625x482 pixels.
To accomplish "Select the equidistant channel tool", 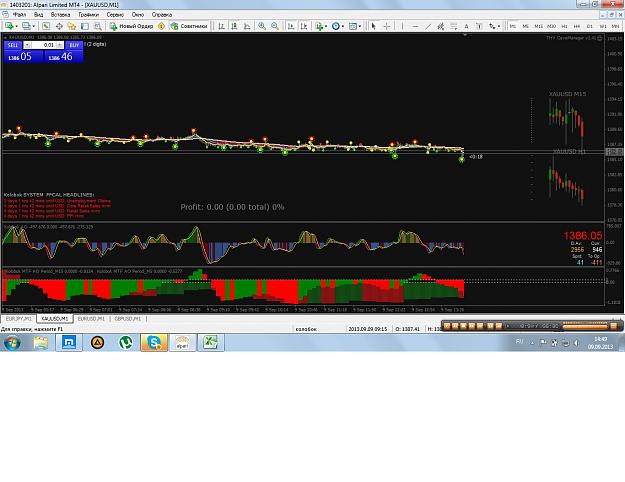I will [x=440, y=26].
